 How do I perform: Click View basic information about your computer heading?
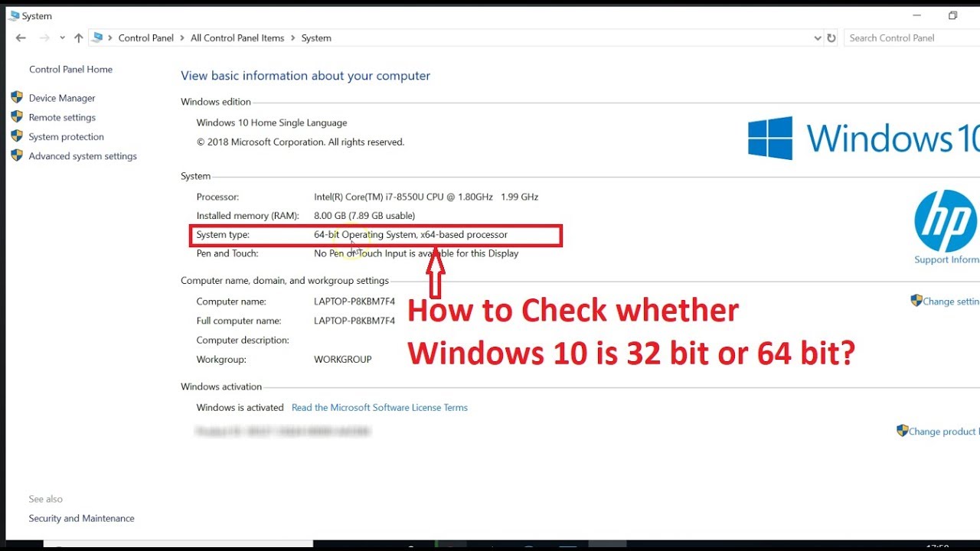(x=305, y=76)
